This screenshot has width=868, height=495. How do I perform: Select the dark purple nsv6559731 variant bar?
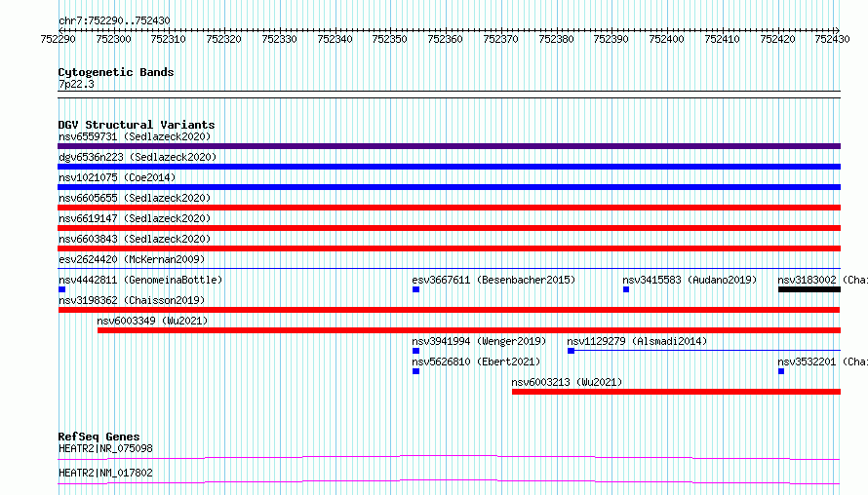point(449,146)
